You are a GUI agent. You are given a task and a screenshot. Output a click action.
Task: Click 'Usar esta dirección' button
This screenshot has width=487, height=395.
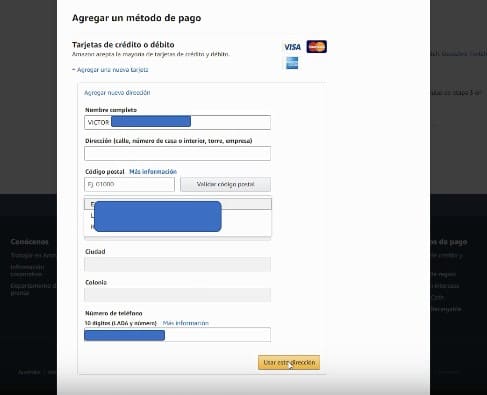point(289,362)
